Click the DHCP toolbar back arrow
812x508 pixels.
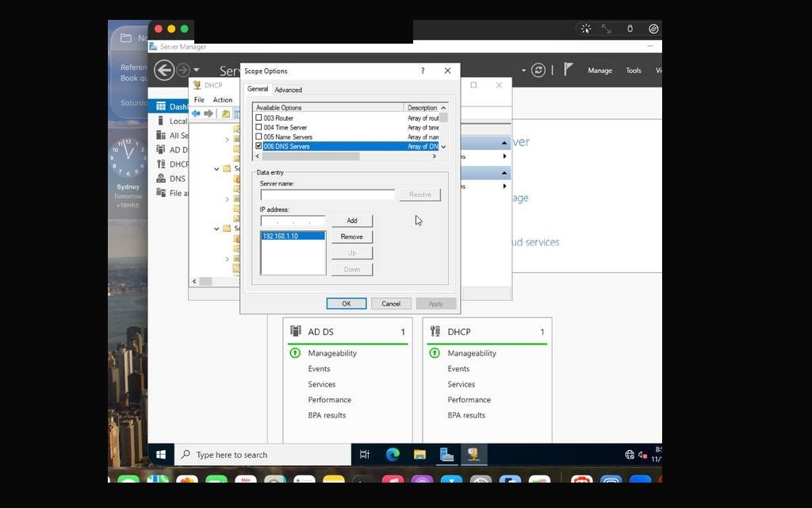[x=196, y=114]
